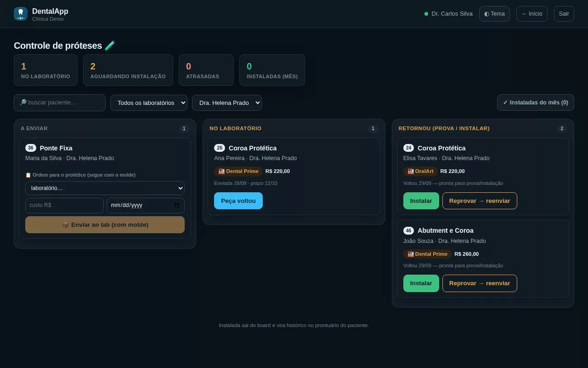Click the Dental Prime tag on Ana Pereira card
588x368 pixels.
(238, 171)
